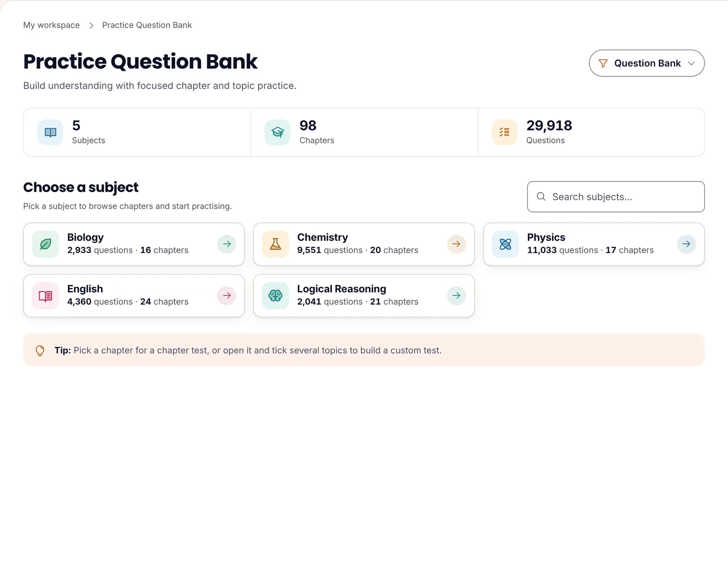Click the 98 chapters count
Image resolution: width=728 pixels, height=563 pixels.
(308, 126)
